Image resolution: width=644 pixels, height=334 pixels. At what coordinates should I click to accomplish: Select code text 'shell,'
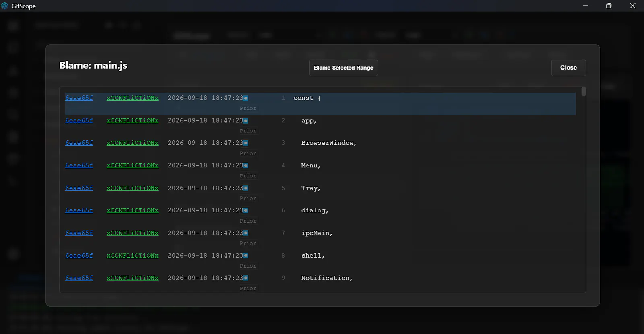coord(313,256)
